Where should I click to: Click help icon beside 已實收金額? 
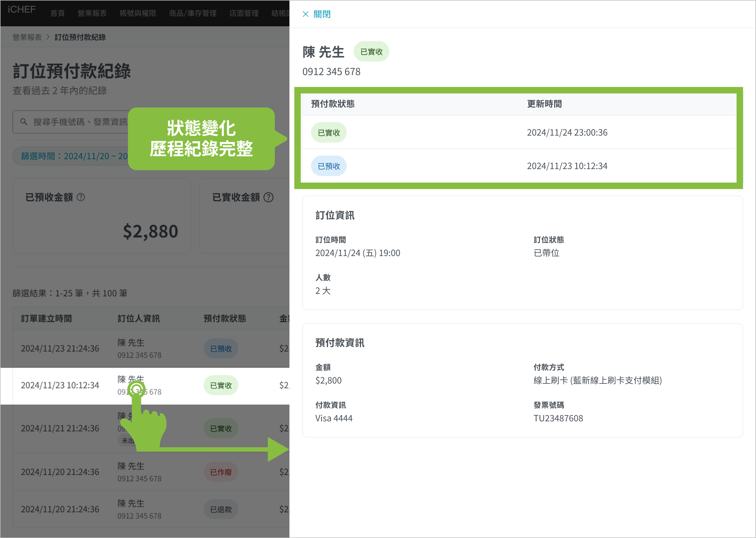coord(269,197)
